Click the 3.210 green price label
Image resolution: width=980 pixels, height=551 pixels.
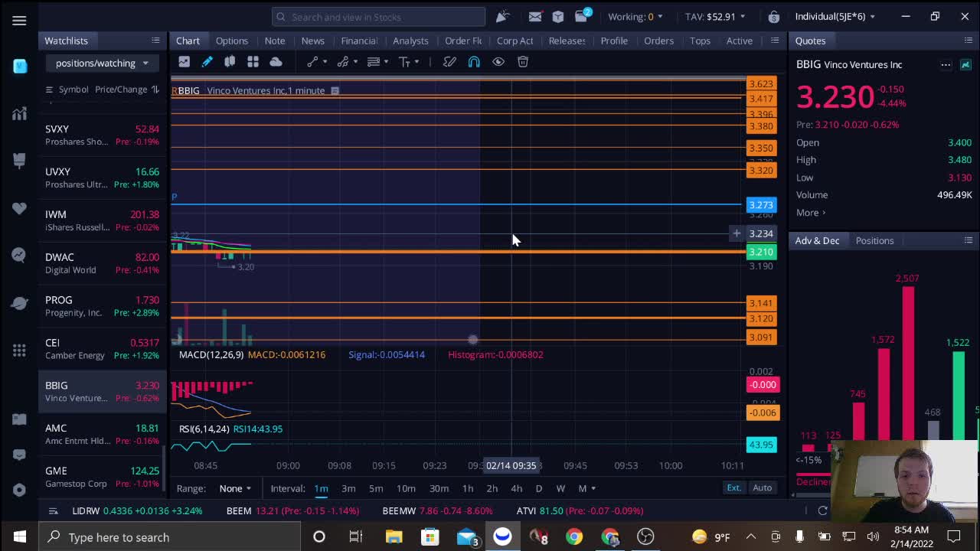pyautogui.click(x=761, y=252)
